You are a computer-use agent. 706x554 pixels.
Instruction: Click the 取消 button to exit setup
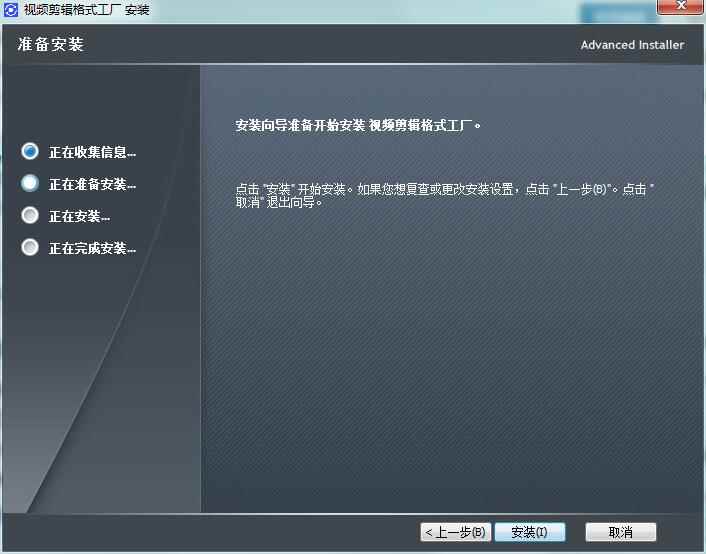tap(620, 532)
